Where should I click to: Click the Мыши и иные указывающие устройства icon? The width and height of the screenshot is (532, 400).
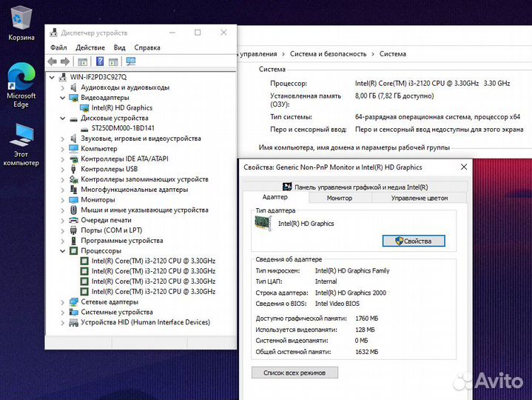click(73, 210)
